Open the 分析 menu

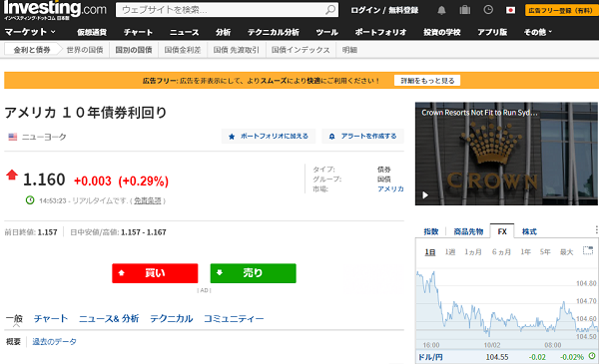[223, 33]
